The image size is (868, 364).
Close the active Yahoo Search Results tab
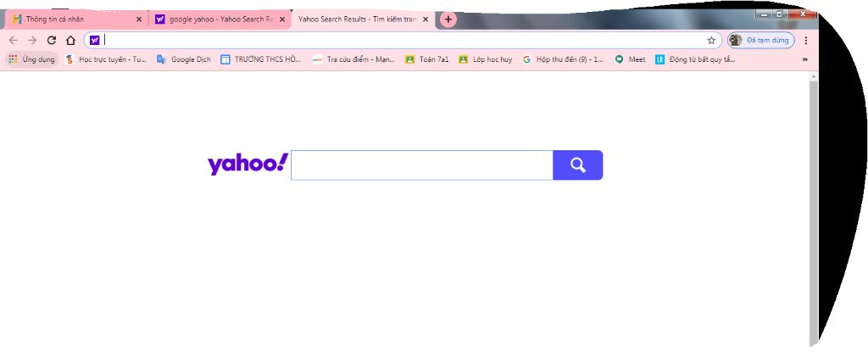[426, 20]
